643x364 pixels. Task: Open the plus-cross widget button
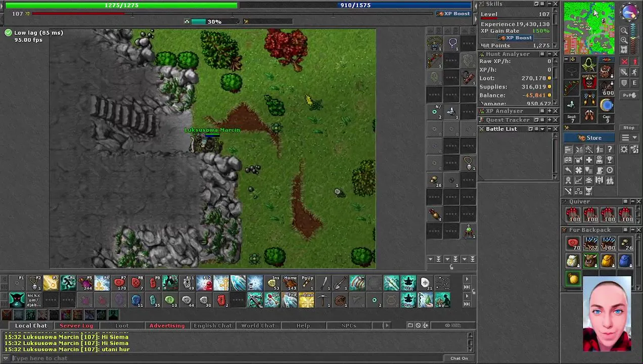(589, 160)
